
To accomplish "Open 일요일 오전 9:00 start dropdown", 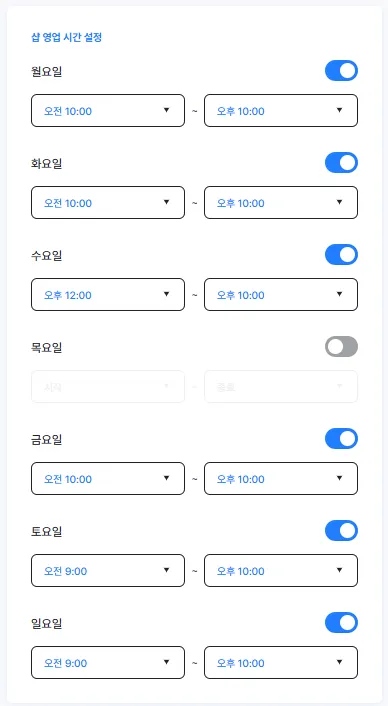I will pos(108,662).
